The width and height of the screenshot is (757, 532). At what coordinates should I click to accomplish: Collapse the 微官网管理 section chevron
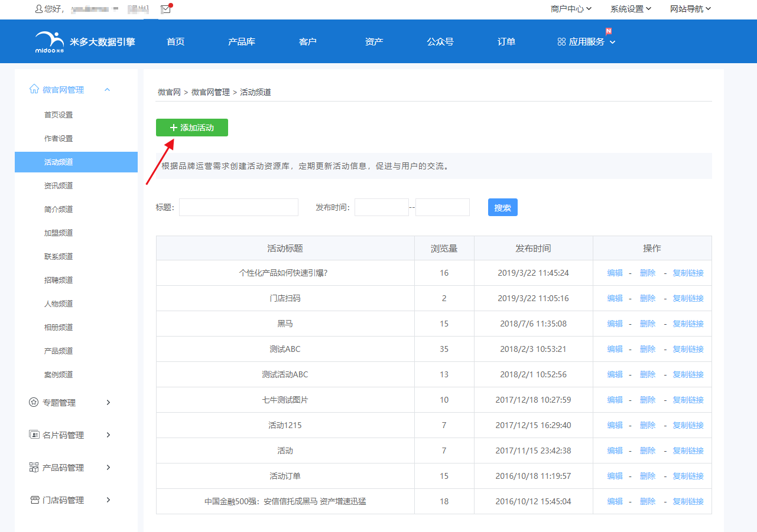tap(107, 90)
